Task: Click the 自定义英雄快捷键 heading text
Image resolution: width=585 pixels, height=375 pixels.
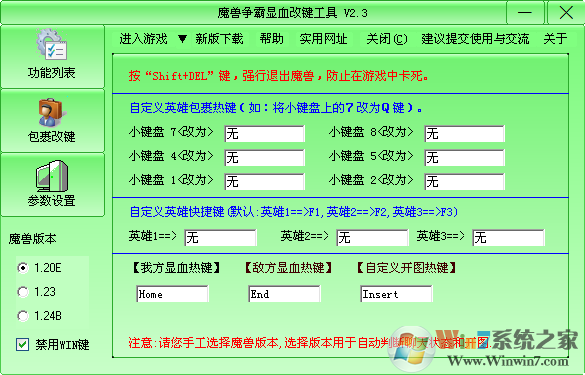Action: tap(294, 212)
